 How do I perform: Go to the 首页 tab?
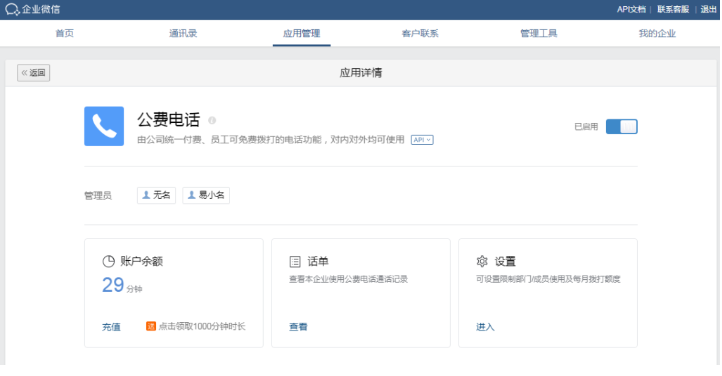pos(64,33)
